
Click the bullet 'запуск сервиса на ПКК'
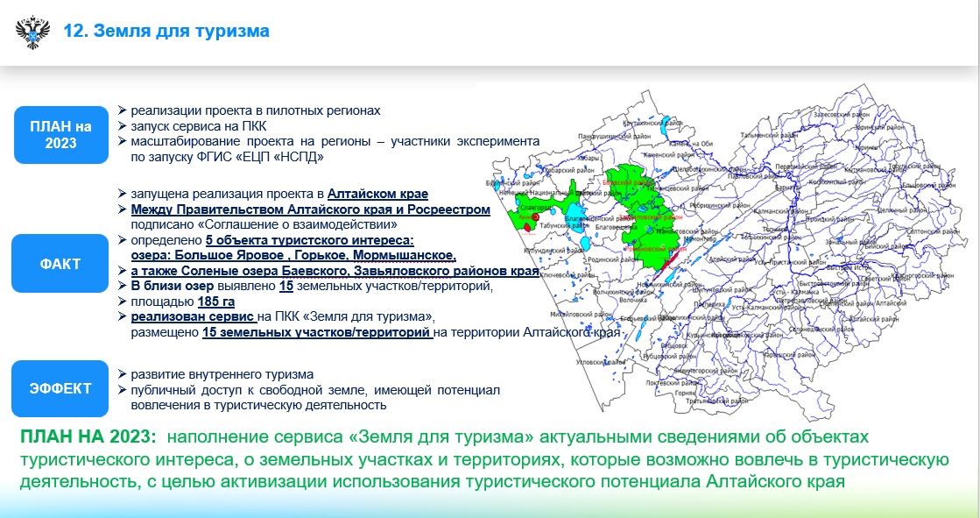pos(198,125)
